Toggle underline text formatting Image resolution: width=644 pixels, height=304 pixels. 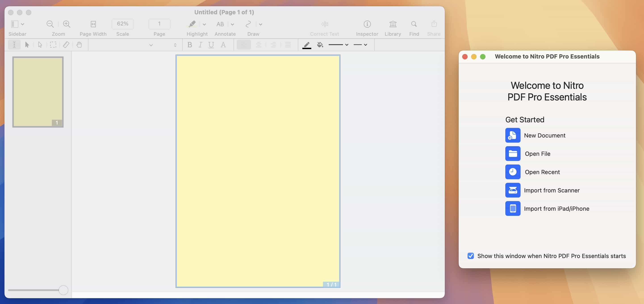211,45
